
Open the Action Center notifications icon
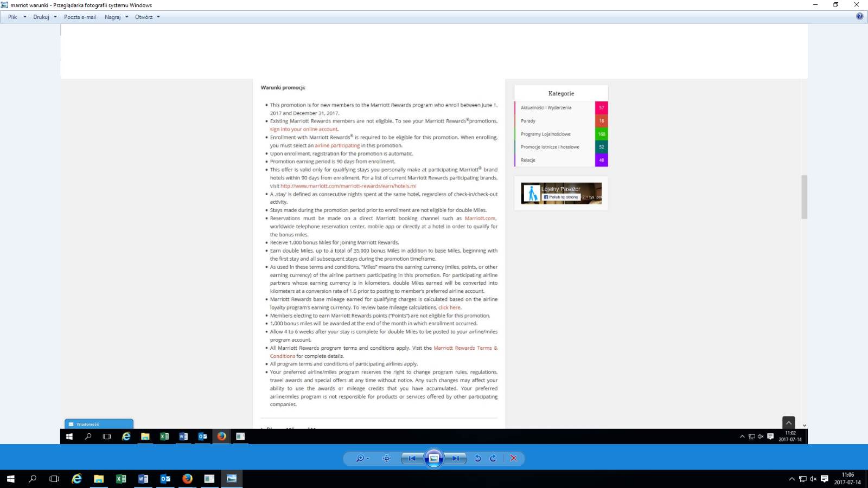[x=825, y=479]
